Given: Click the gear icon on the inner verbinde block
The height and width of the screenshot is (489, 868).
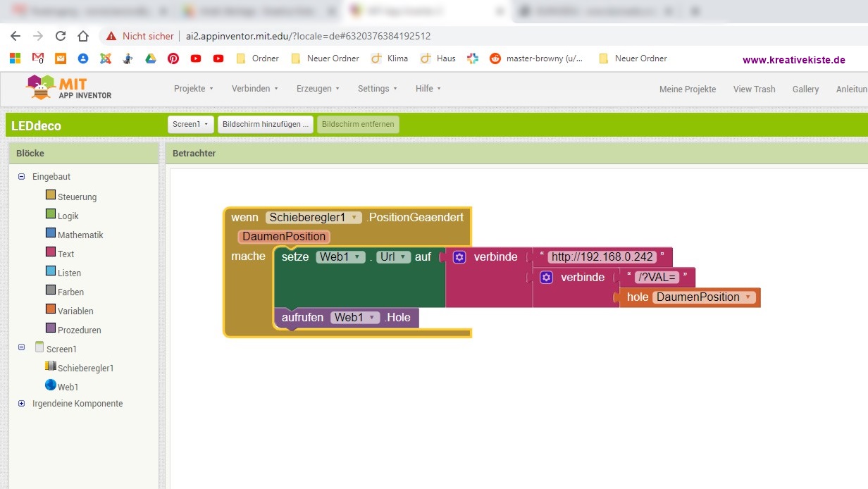Looking at the screenshot, I should [546, 278].
